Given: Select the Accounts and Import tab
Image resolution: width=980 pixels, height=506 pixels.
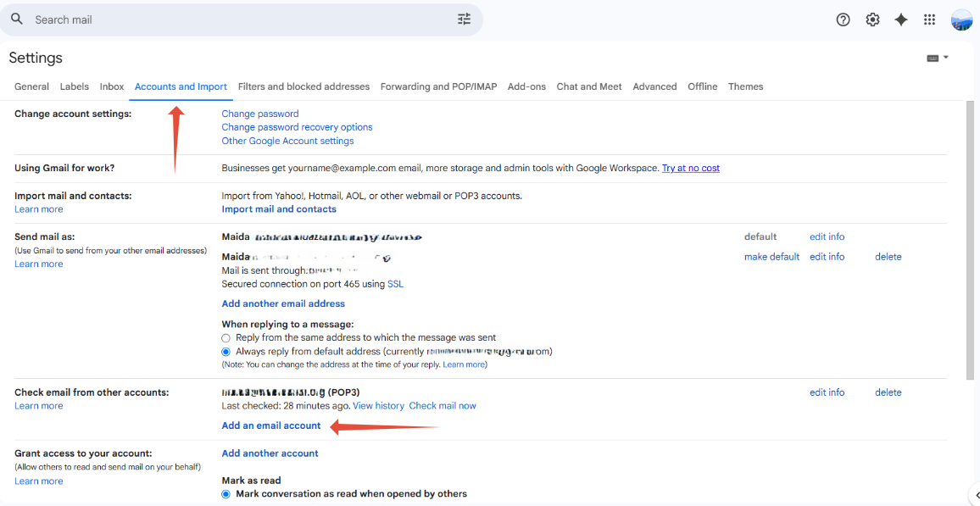Looking at the screenshot, I should [181, 86].
